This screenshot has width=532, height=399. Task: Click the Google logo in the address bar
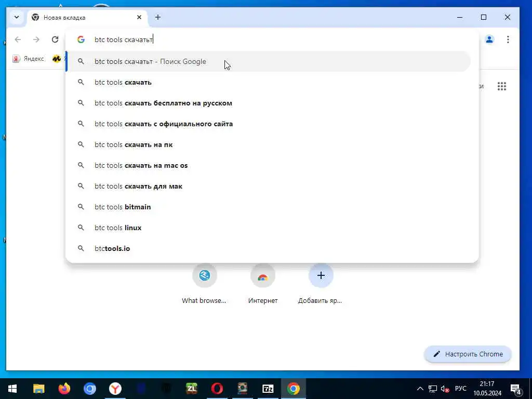tap(81, 39)
